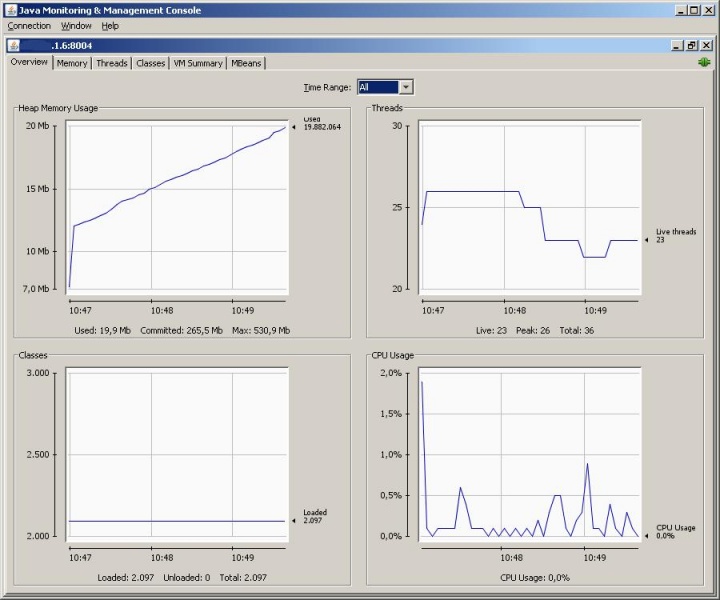Image resolution: width=720 pixels, height=600 pixels.
Task: Close the inner .1.6:8004 connection window
Action: [706, 45]
